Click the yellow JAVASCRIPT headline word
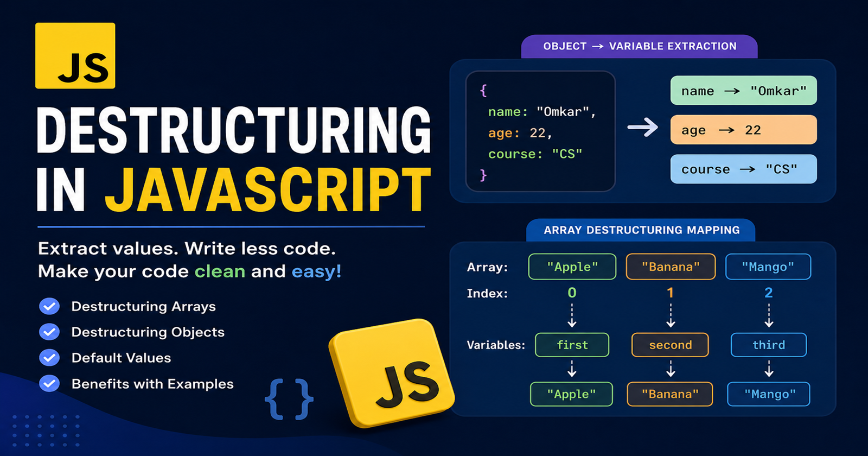 pos(267,189)
